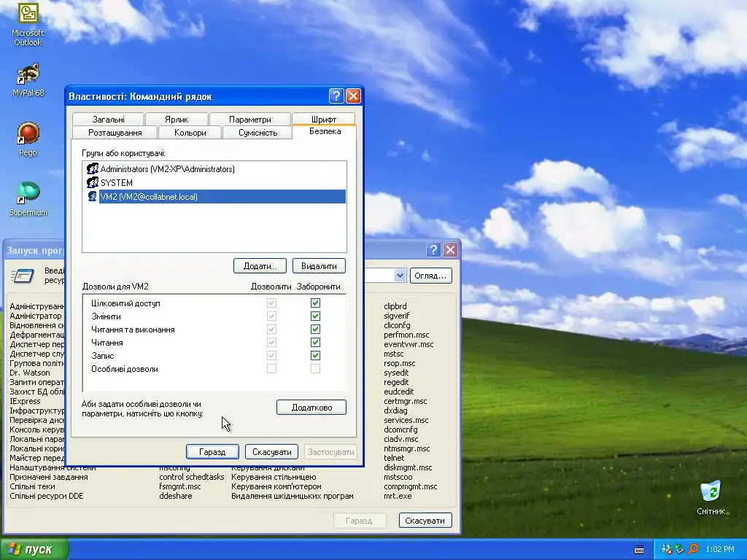Switch to the Кольори tab
Image resolution: width=747 pixels, height=560 pixels.
[190, 133]
